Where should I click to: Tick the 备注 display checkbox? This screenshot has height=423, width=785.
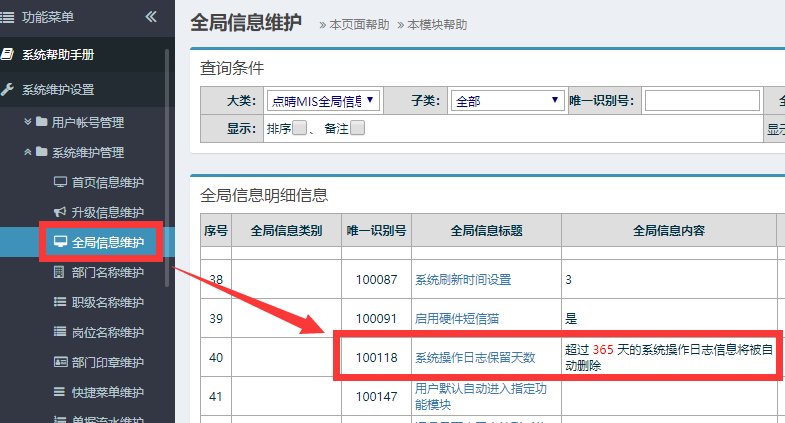(x=357, y=128)
